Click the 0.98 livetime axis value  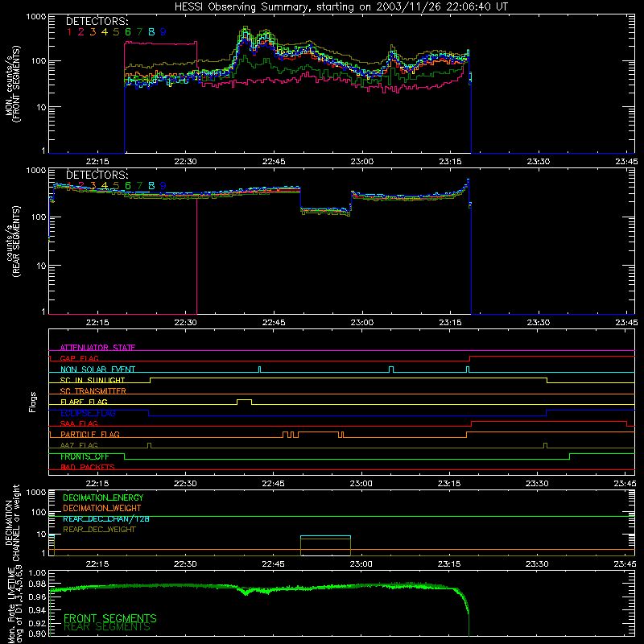coord(37,584)
